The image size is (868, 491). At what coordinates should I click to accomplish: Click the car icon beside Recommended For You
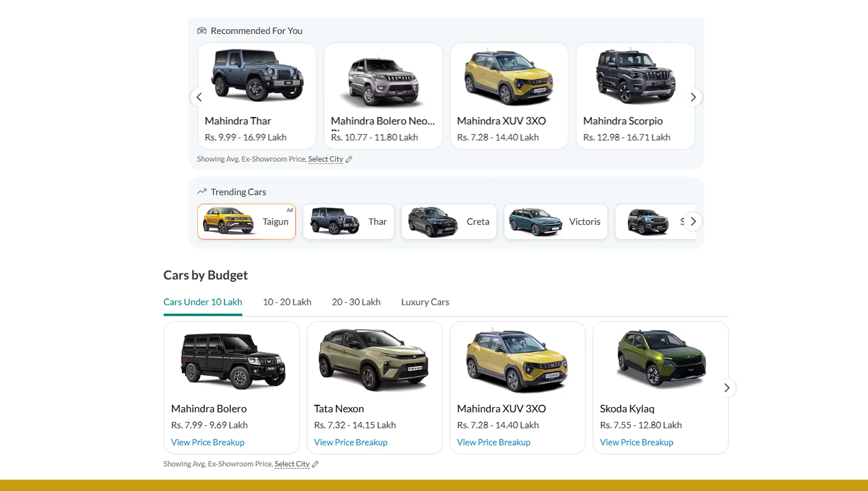pyautogui.click(x=201, y=30)
